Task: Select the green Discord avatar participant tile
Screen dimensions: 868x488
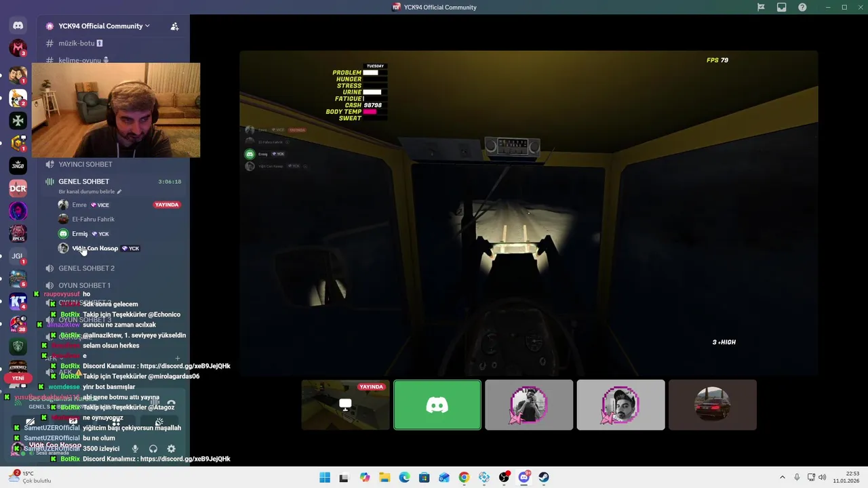Action: tap(437, 405)
